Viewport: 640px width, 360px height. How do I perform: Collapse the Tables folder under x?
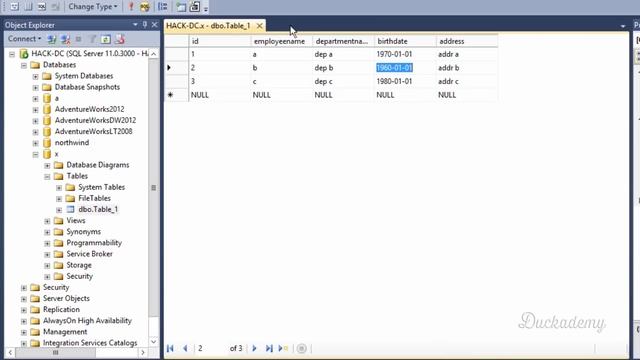pyautogui.click(x=47, y=176)
